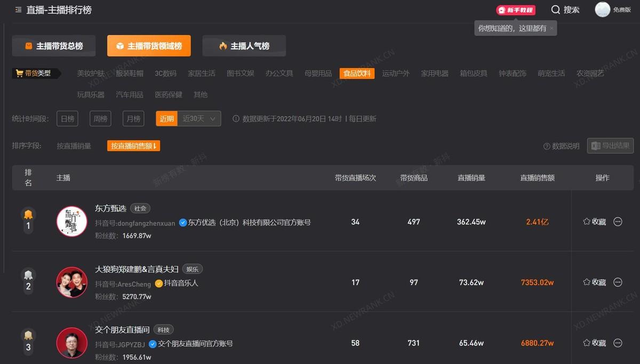Open the 主播人气榜 tab

(244, 46)
